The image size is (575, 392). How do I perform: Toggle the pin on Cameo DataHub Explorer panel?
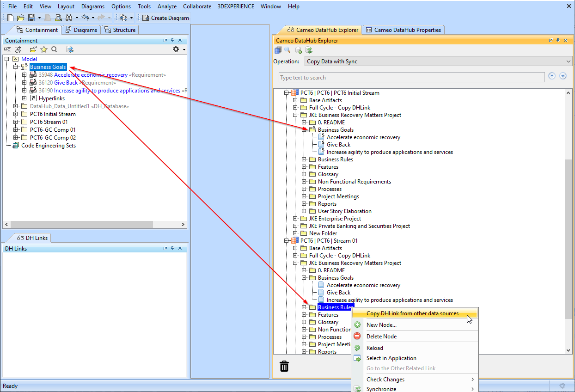coord(557,41)
